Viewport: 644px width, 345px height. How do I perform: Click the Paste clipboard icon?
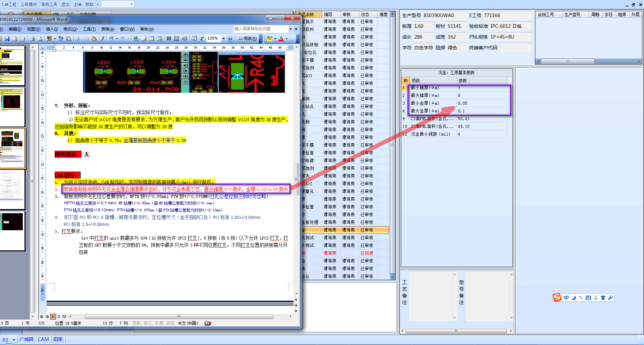pos(94,39)
